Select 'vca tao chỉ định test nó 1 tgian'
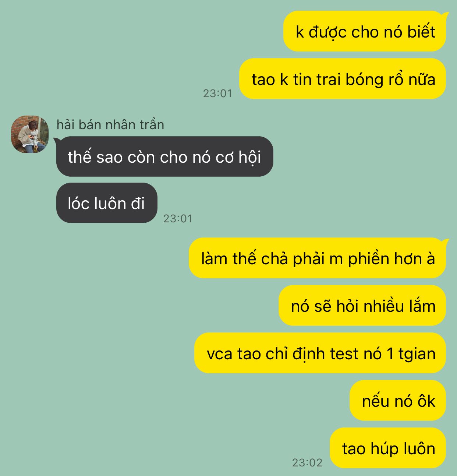Screen dimensions: 457x476 coord(320,353)
